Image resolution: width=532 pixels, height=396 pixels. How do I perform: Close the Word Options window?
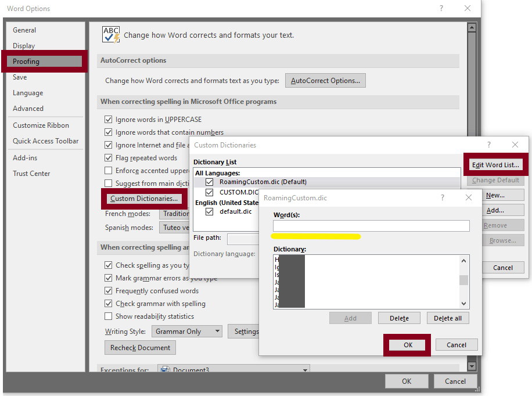(x=468, y=8)
